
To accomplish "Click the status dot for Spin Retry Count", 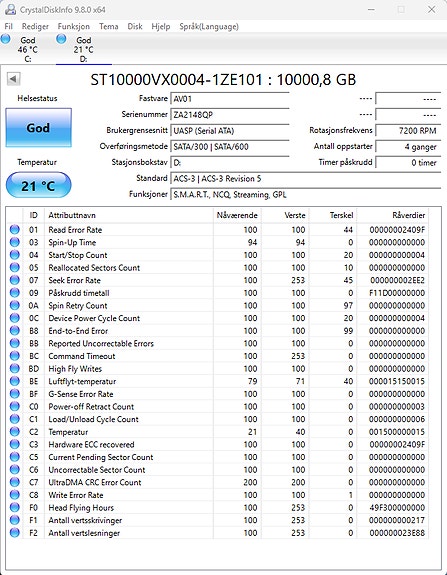I will pyautogui.click(x=15, y=305).
